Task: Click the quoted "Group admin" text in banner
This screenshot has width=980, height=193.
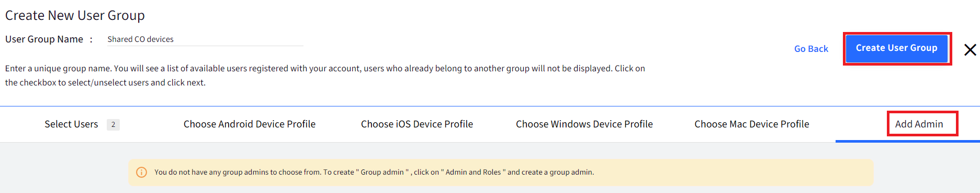Action: [x=382, y=172]
